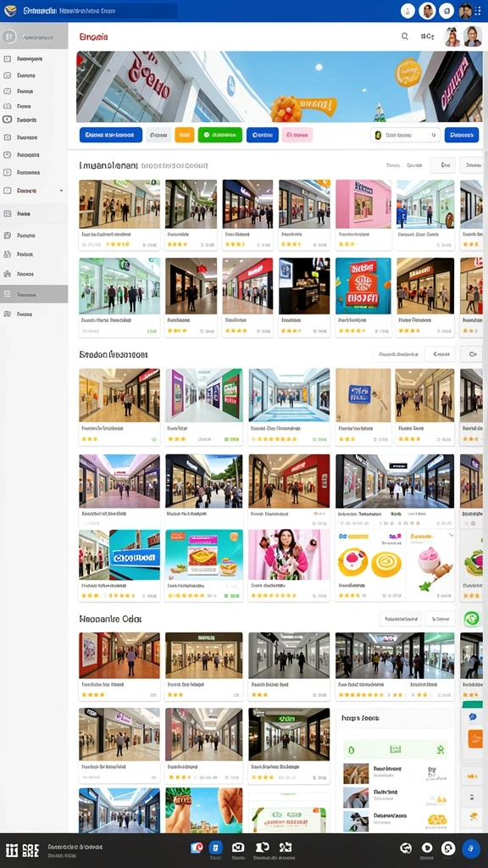Click the blue square icon in the taskbar center

[214, 847]
